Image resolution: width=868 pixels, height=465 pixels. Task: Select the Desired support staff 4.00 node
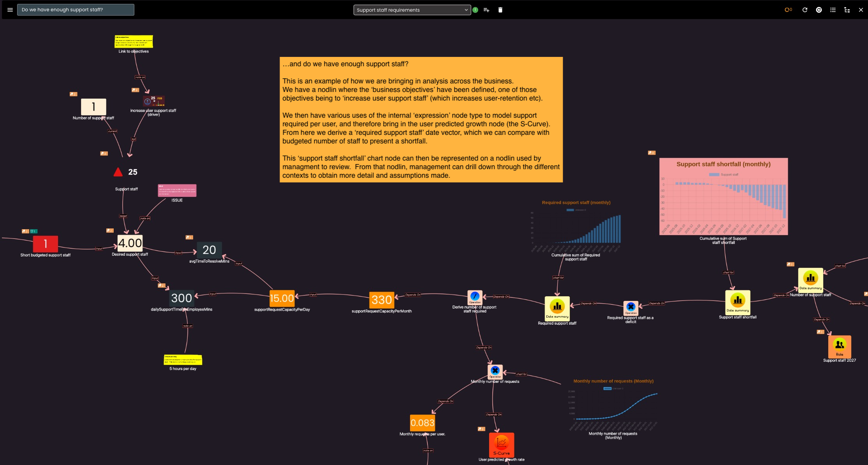(x=130, y=243)
